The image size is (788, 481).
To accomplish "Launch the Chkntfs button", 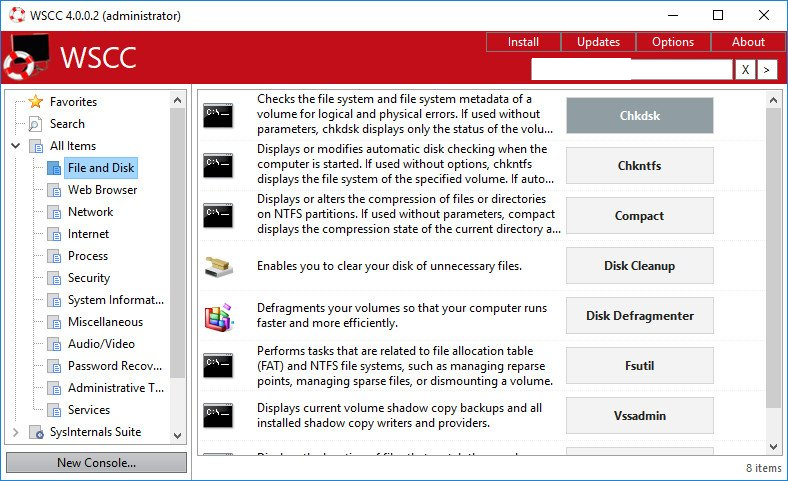I will (x=640, y=165).
